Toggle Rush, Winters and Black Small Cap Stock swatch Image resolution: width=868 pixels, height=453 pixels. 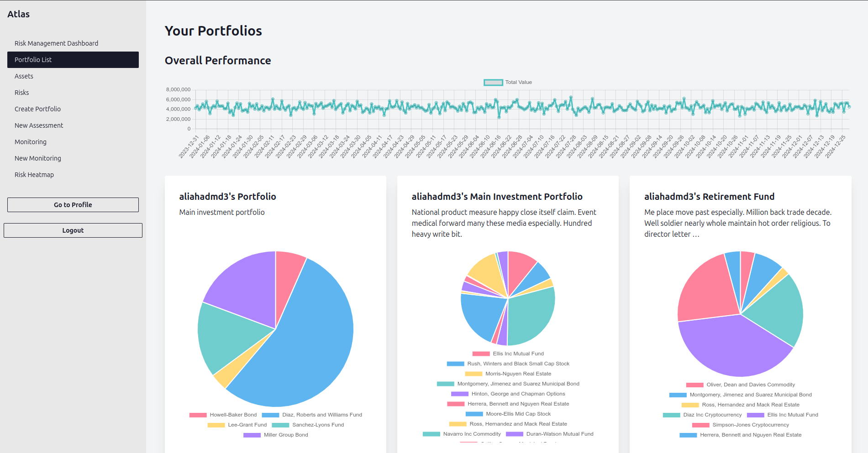455,364
